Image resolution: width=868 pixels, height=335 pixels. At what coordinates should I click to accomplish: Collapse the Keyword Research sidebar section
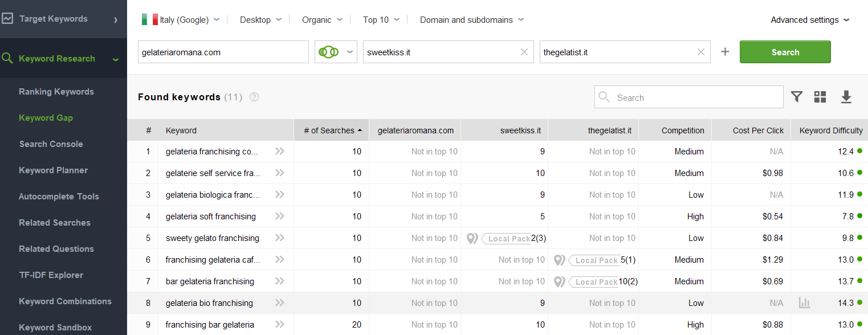[x=116, y=59]
